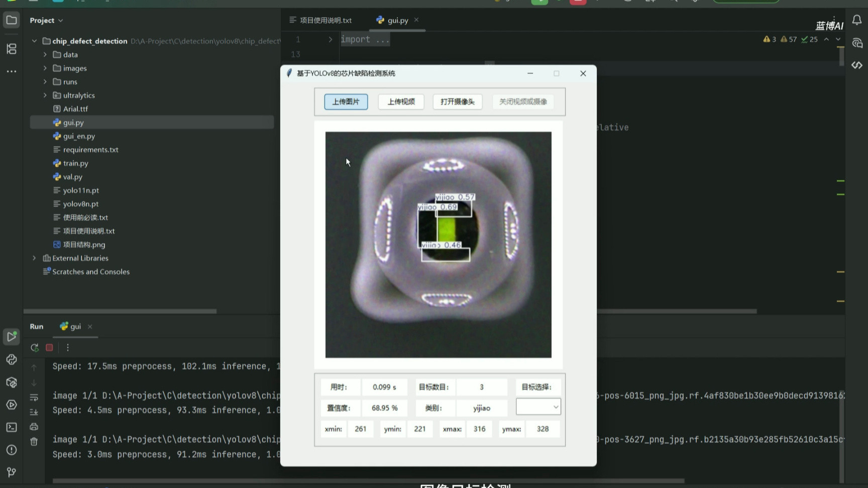Rerun the gui script

[34, 347]
